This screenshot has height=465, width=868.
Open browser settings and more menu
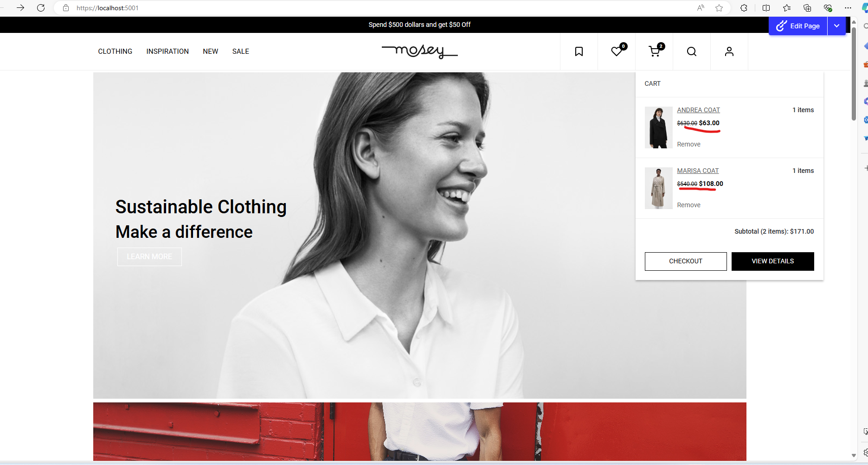click(848, 8)
